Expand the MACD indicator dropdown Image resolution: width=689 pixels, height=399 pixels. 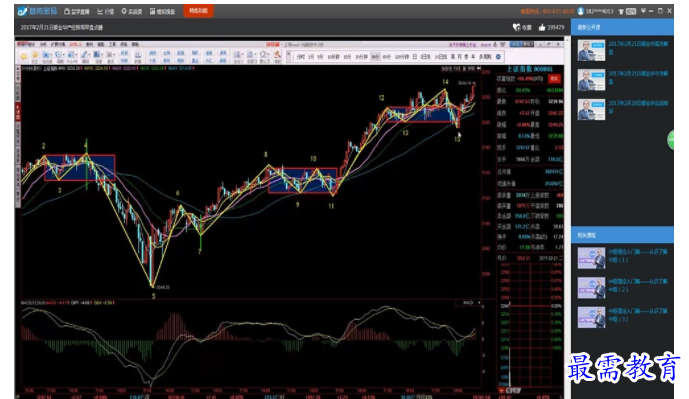[479, 303]
